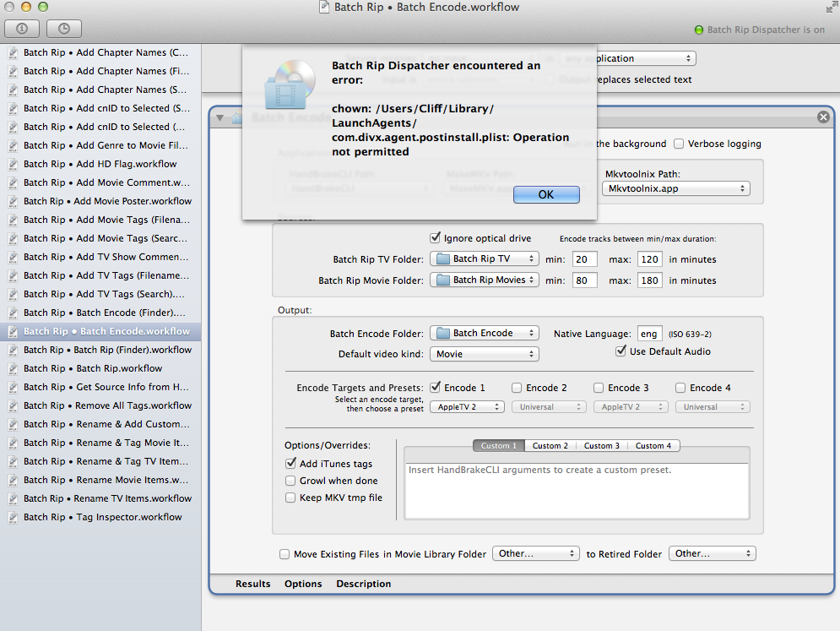Open Batch Rip Movies folder dropdown
Viewport: 840px width, 631px height.
point(485,280)
